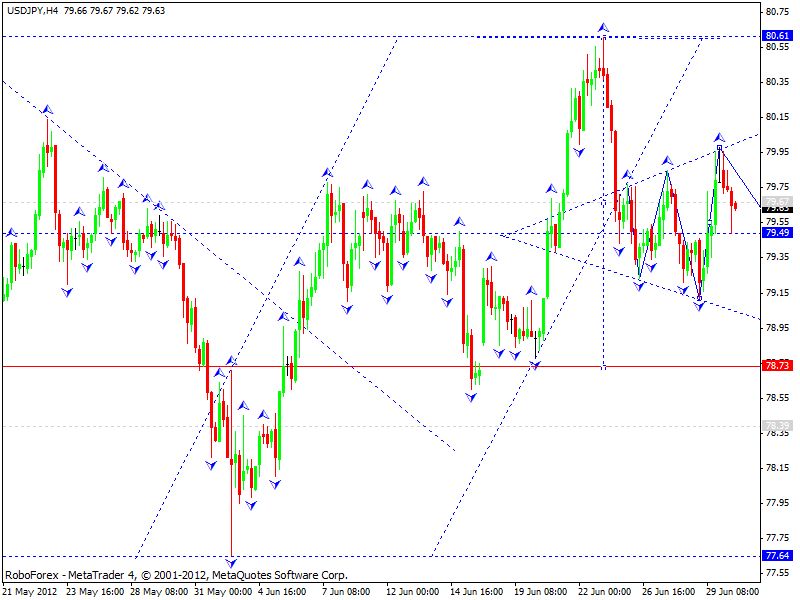
Task: Select the 77.64 price level label
Action: (x=777, y=555)
